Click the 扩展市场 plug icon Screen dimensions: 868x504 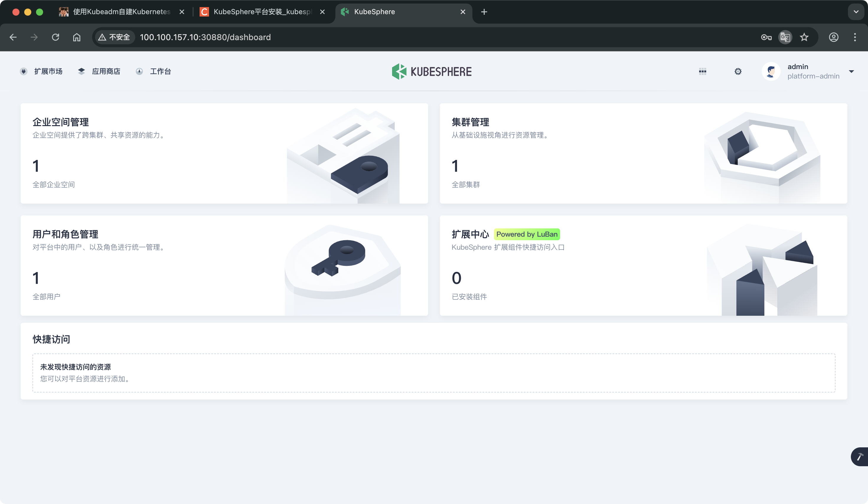point(23,71)
